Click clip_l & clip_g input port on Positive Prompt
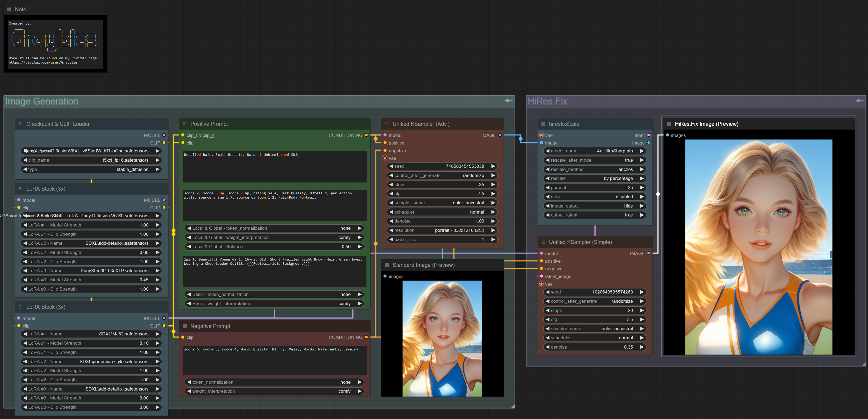 183,135
